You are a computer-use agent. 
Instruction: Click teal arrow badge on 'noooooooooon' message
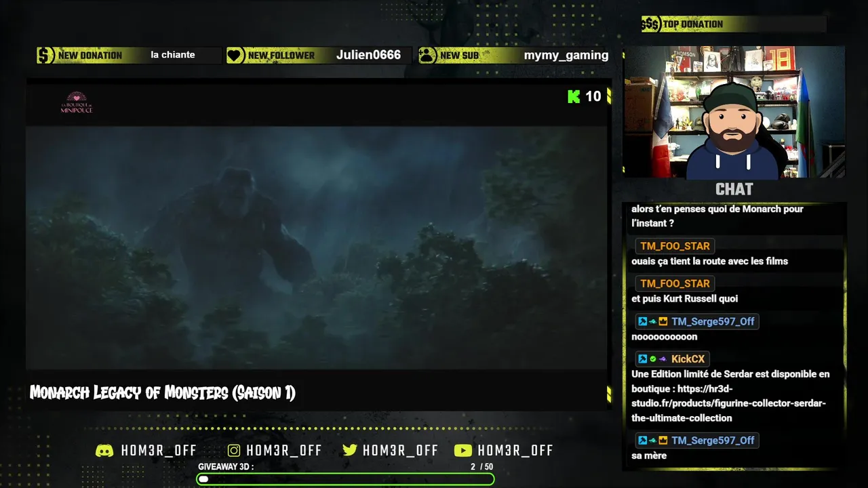click(652, 322)
